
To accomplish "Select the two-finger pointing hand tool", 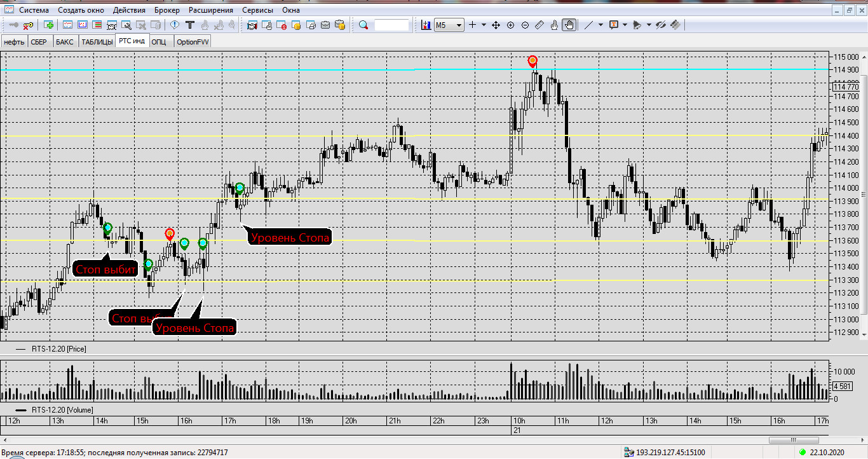I will 554,25.
